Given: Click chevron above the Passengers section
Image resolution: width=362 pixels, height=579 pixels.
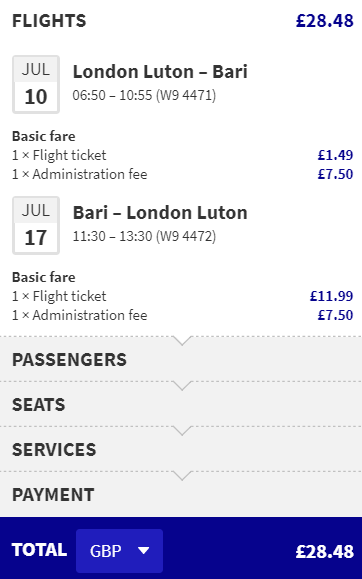Looking at the screenshot, I should click(x=182, y=341).
